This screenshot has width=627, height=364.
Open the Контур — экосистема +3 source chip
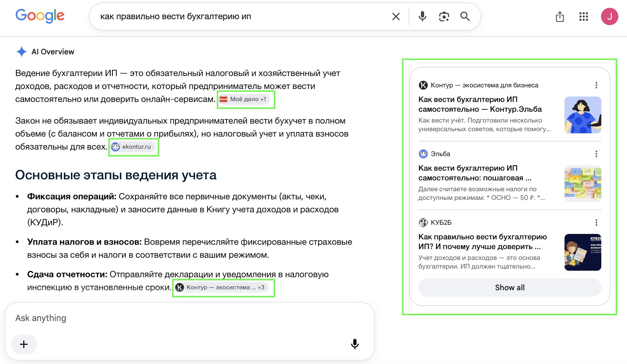coord(222,287)
